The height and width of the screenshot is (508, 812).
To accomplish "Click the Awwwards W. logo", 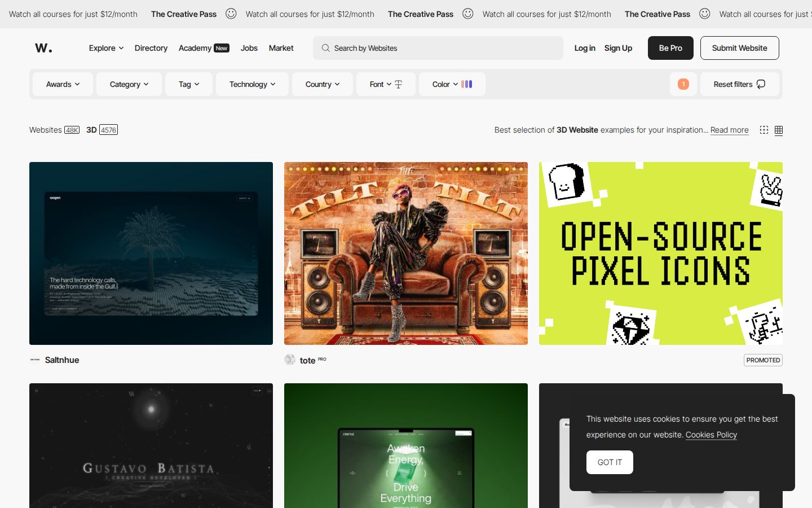I will (x=43, y=48).
